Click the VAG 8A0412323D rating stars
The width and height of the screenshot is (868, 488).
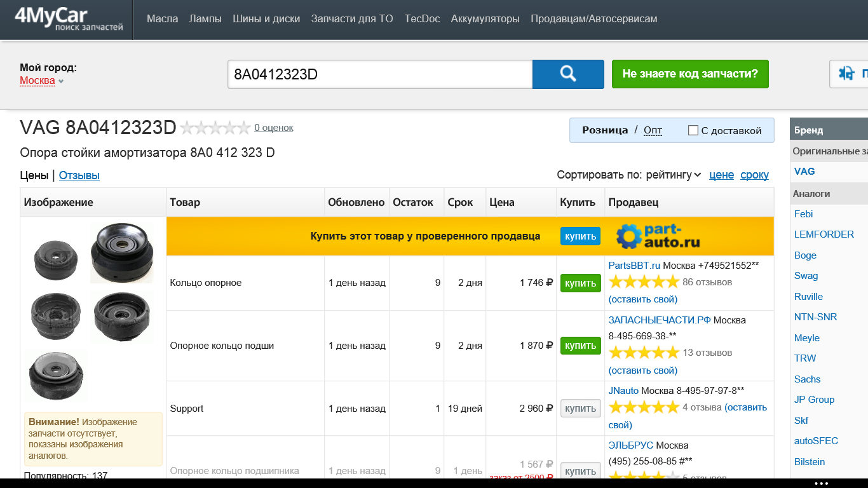pyautogui.click(x=215, y=128)
